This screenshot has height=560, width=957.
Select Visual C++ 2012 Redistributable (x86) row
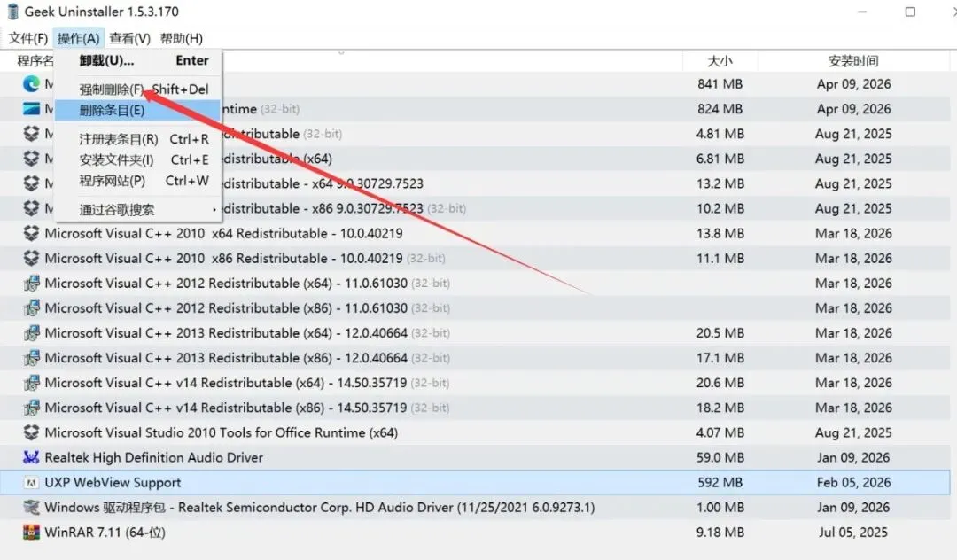(x=475, y=308)
